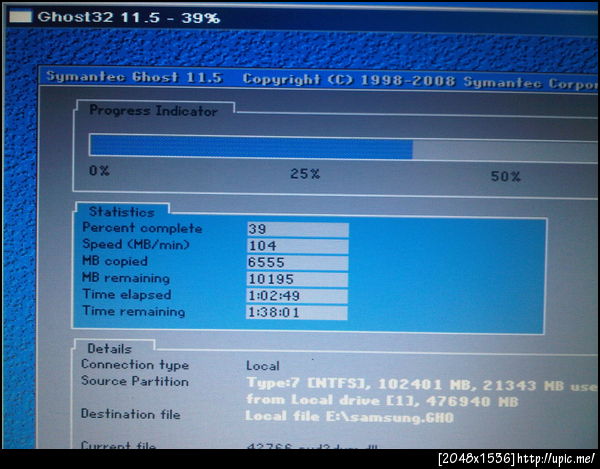Click the filled part of the progress bar
Viewport: 600px width, 469px height.
(251, 147)
